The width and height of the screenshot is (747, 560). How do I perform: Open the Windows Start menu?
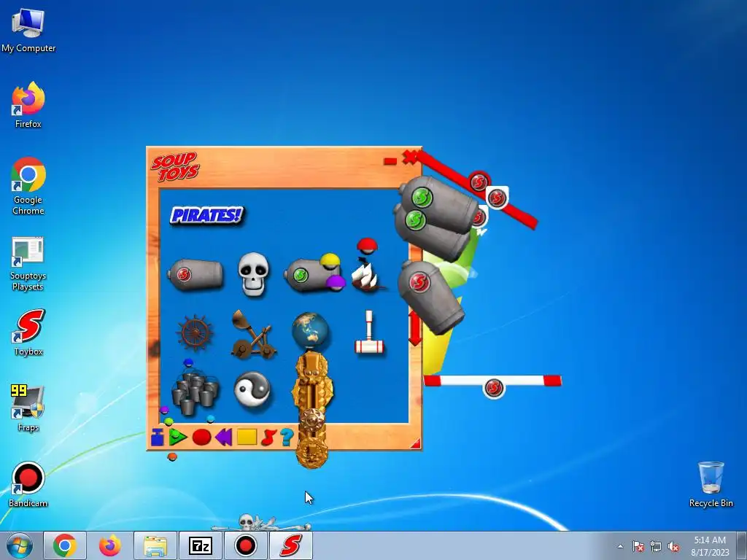[20, 545]
